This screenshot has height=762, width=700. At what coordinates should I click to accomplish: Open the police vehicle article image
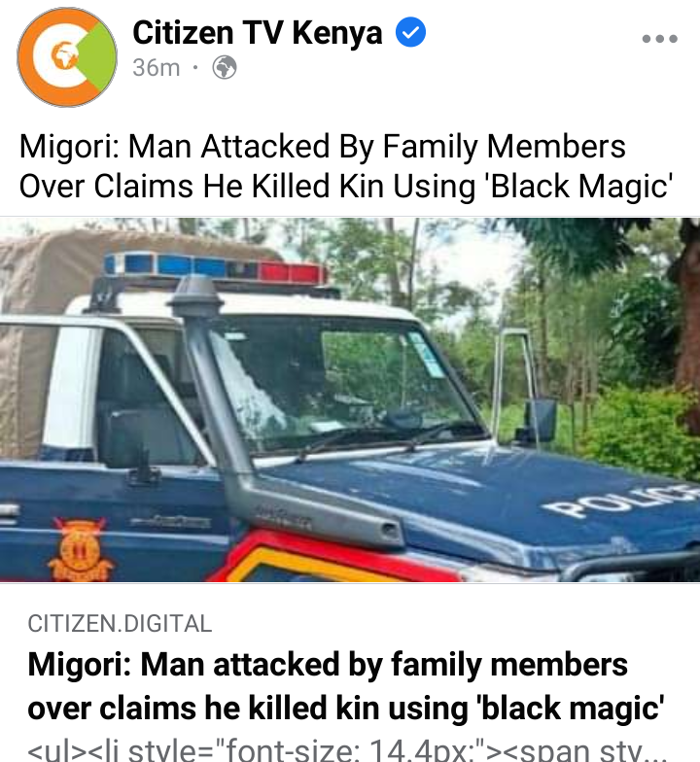350,399
